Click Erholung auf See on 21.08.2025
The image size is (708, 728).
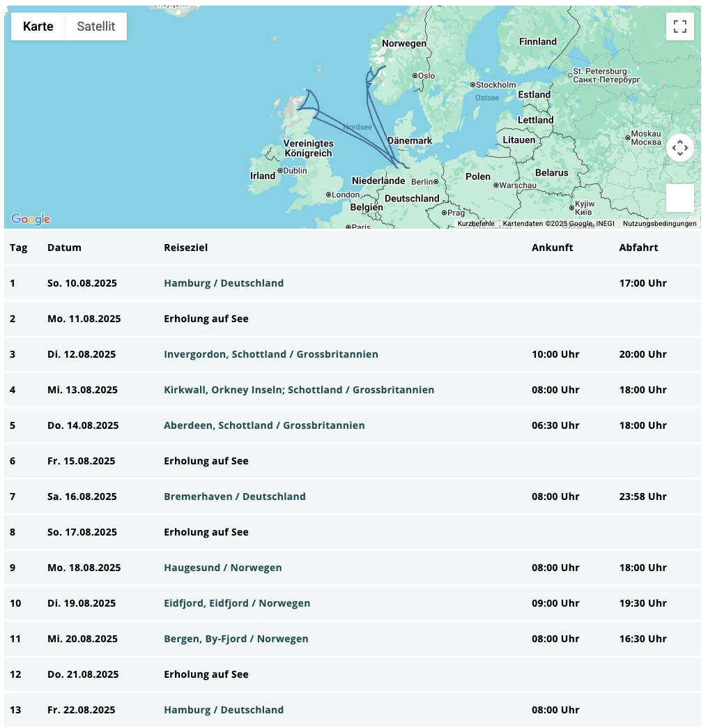206,674
